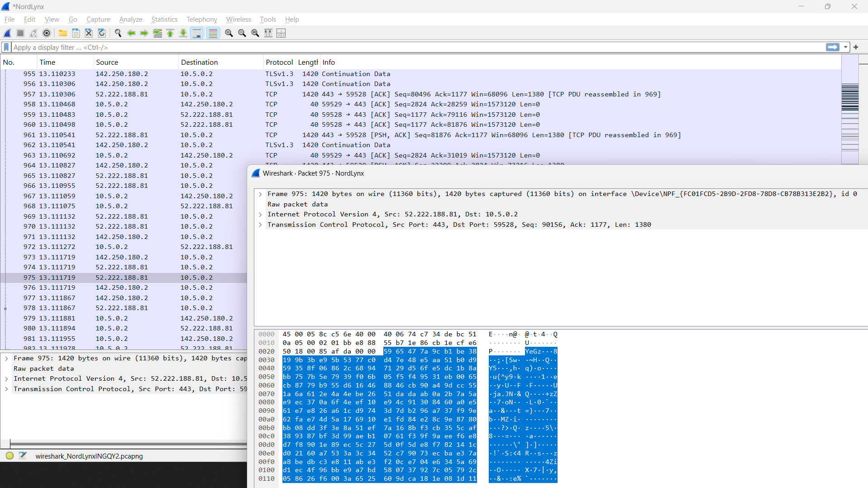Screen dimensions: 868x488
Task: Zoom out main window text
Action: pyautogui.click(x=242, y=33)
